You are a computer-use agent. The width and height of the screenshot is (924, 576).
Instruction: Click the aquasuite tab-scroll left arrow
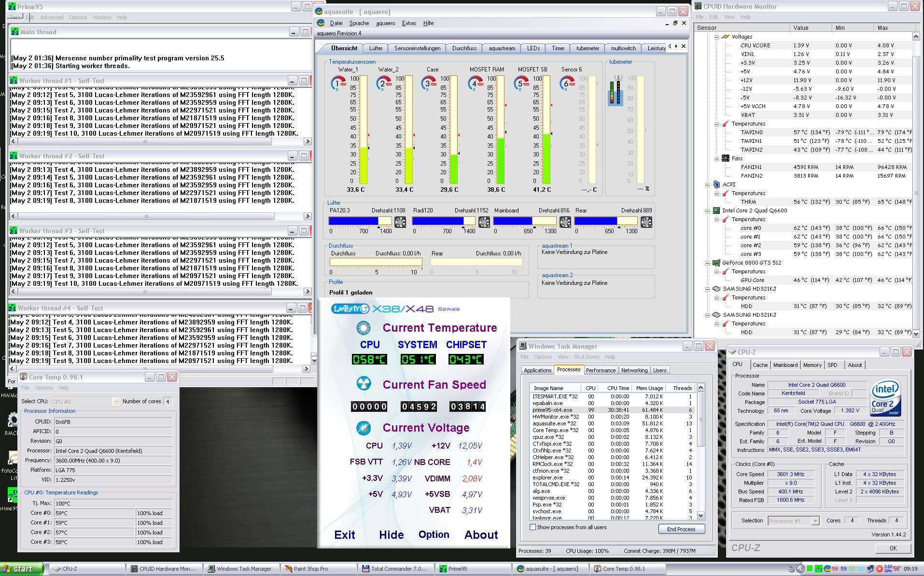[x=669, y=46]
